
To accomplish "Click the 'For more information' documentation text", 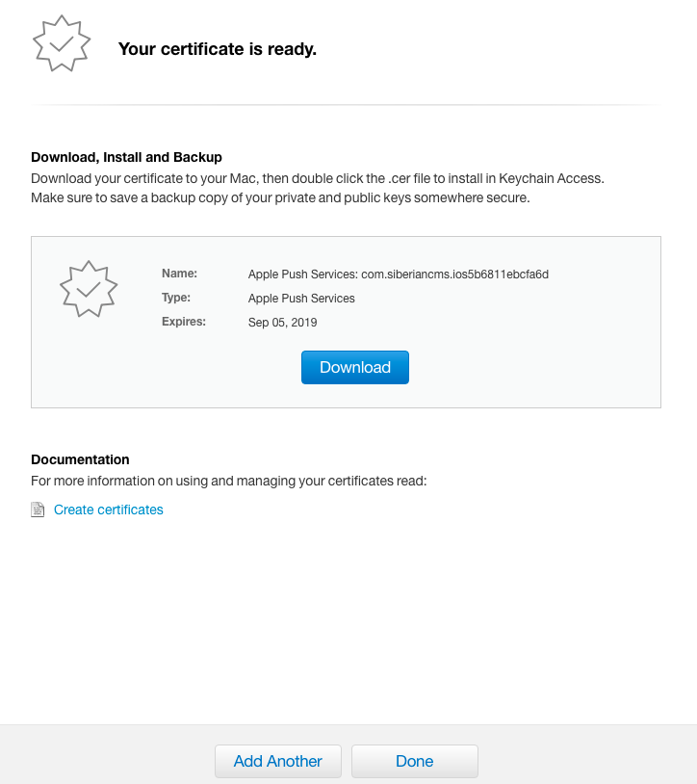I will pos(228,481).
